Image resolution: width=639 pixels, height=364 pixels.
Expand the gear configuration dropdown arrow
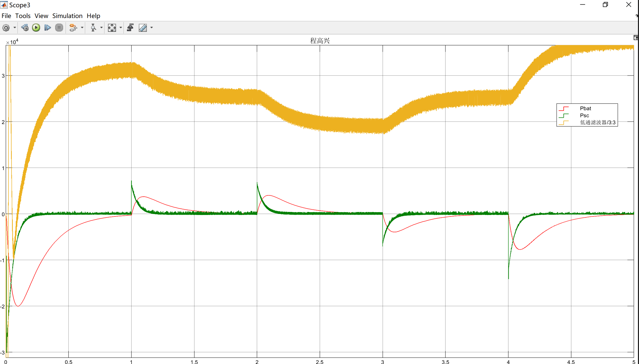[x=15, y=27]
